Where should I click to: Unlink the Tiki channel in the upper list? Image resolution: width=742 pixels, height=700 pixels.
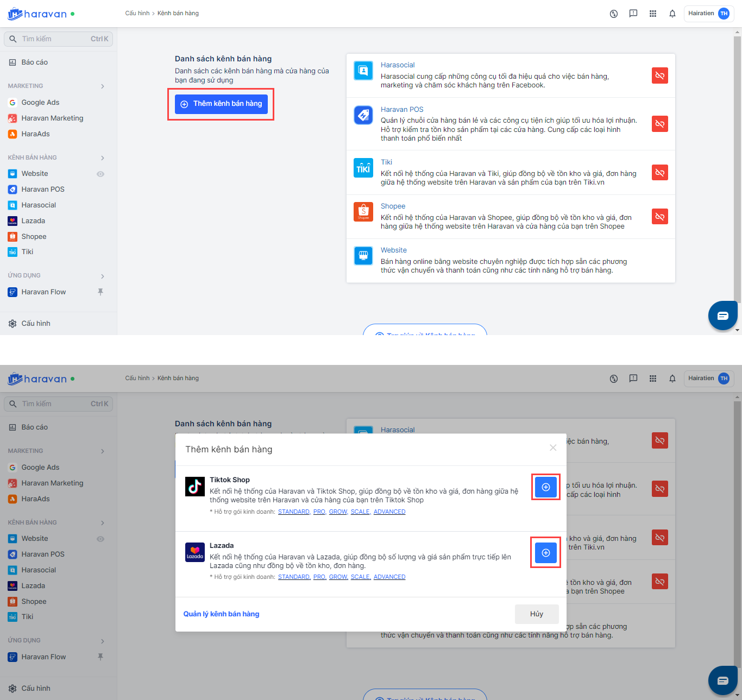click(x=660, y=173)
